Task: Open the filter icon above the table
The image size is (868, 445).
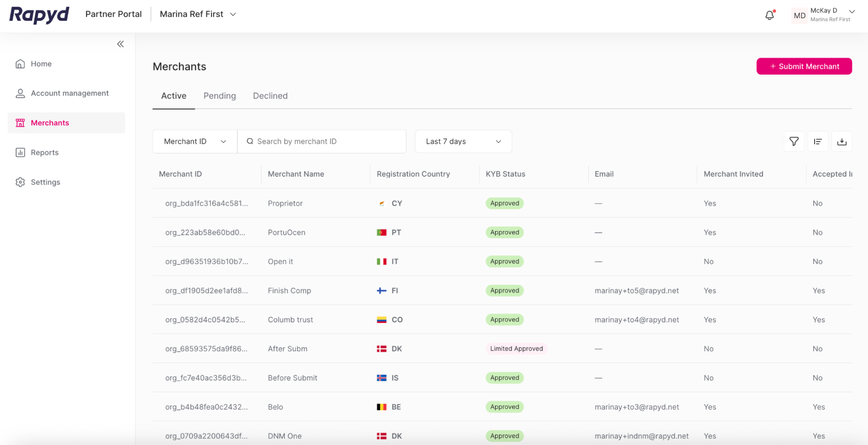Action: click(794, 141)
